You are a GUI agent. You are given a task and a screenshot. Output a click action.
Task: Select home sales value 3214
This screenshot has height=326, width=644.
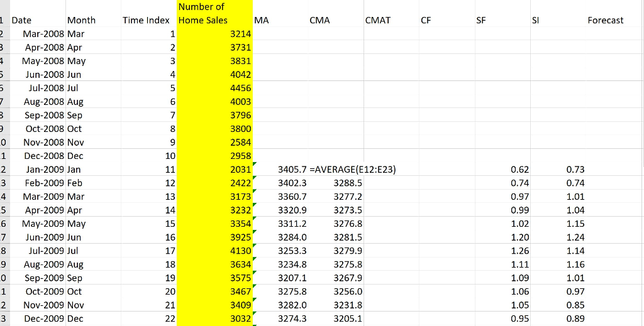point(214,34)
